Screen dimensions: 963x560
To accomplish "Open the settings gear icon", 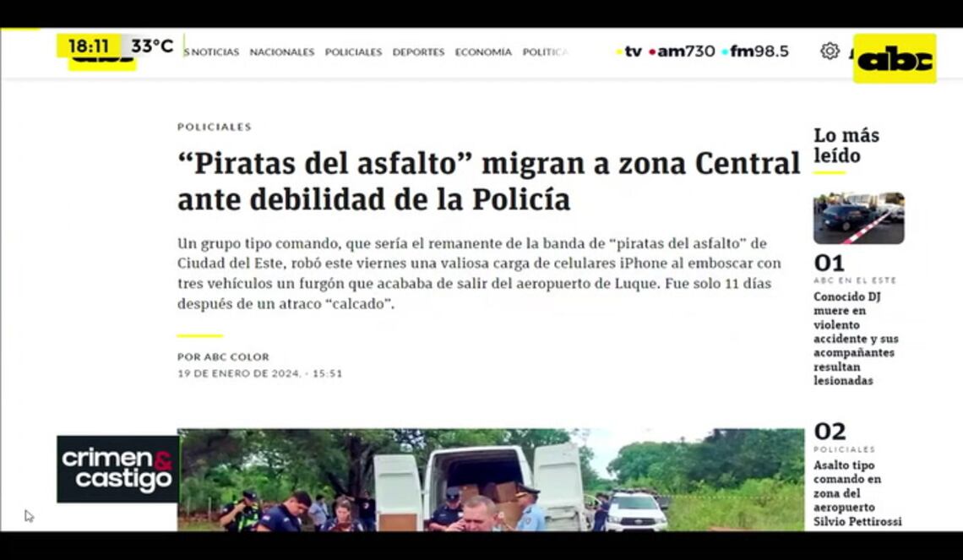I will 830,51.
